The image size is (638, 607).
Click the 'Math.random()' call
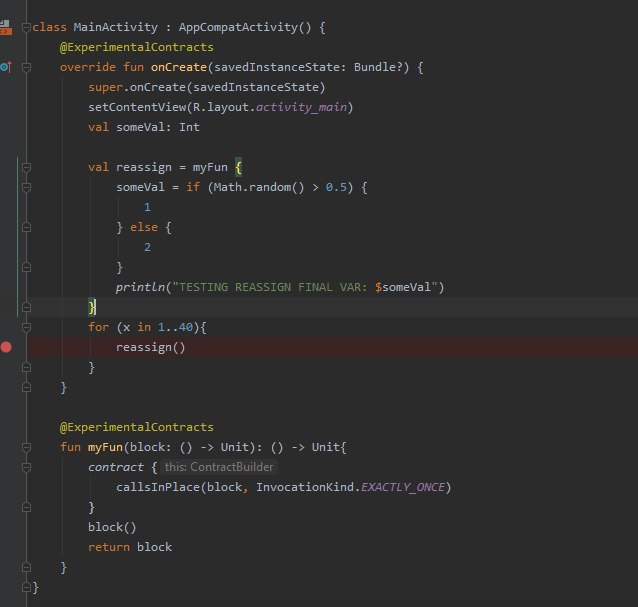click(259, 187)
